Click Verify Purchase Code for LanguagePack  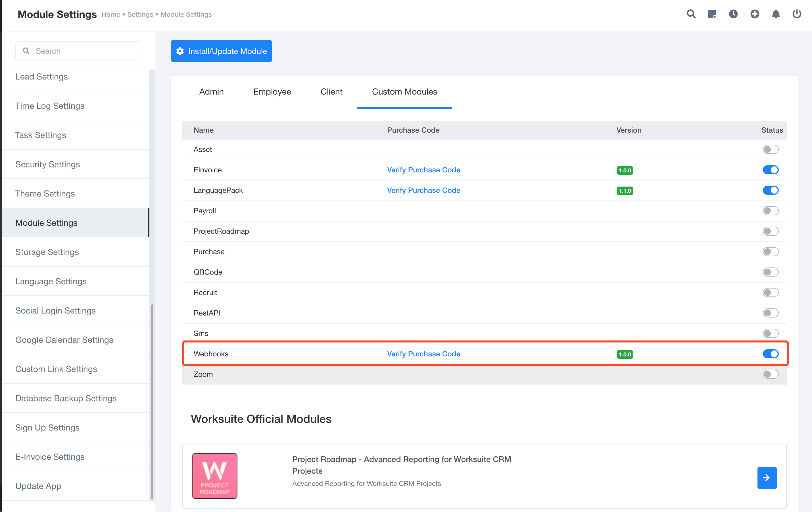pyautogui.click(x=423, y=190)
